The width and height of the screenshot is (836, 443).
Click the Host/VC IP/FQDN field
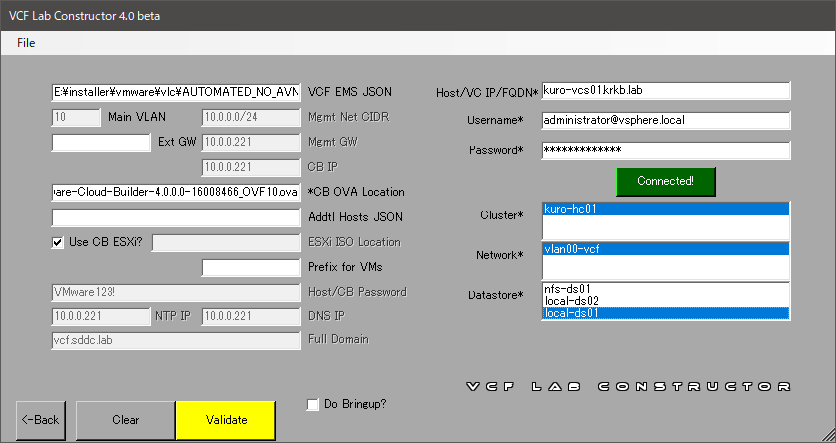(665, 91)
